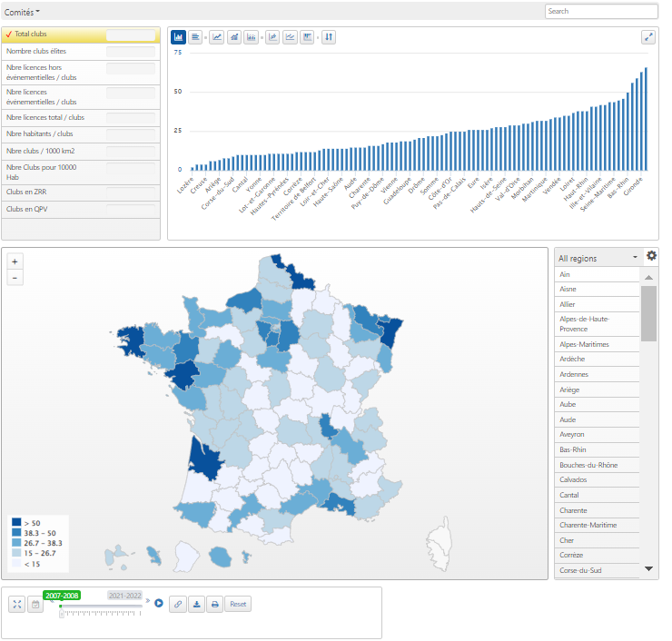
Task: Zoom out of the map
Action: pyautogui.click(x=15, y=278)
